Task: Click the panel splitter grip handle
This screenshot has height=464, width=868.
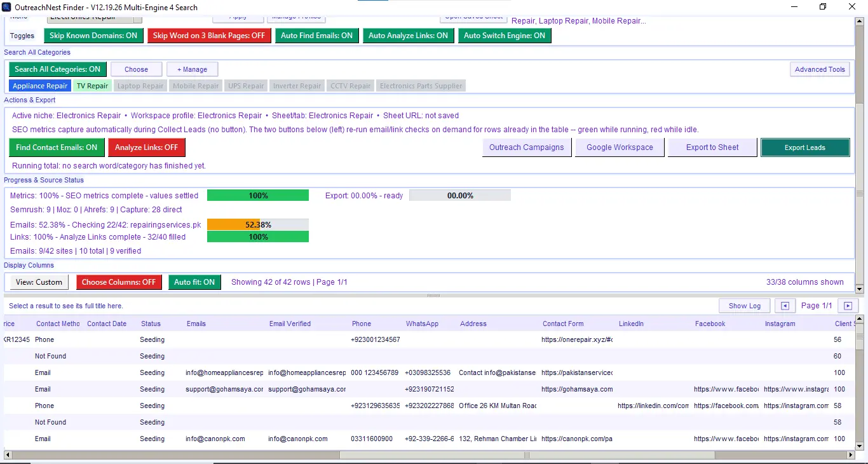Action: click(433, 296)
